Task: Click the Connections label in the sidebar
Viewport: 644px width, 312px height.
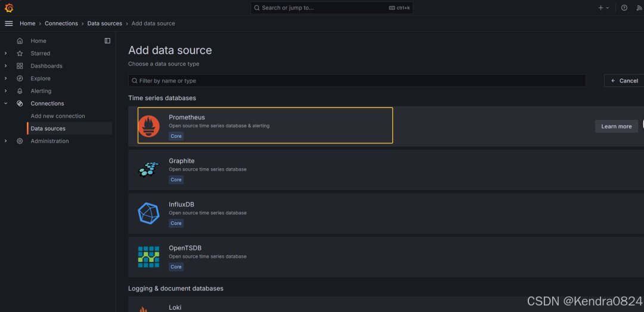Action: click(x=47, y=104)
